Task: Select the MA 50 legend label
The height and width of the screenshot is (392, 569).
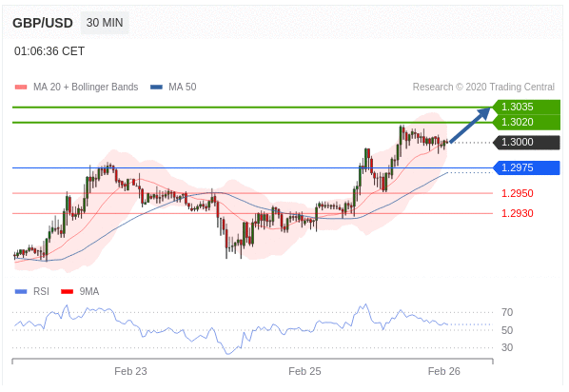Action: click(x=182, y=88)
